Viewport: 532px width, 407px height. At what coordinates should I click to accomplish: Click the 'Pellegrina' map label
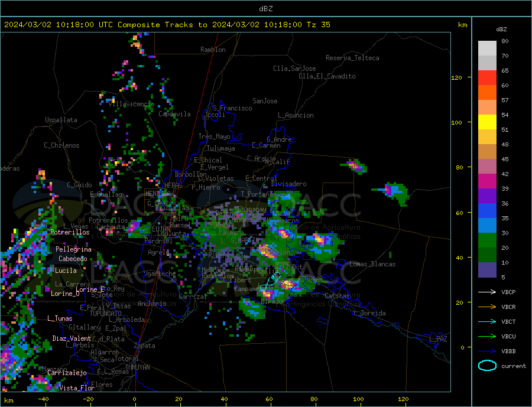click(73, 249)
